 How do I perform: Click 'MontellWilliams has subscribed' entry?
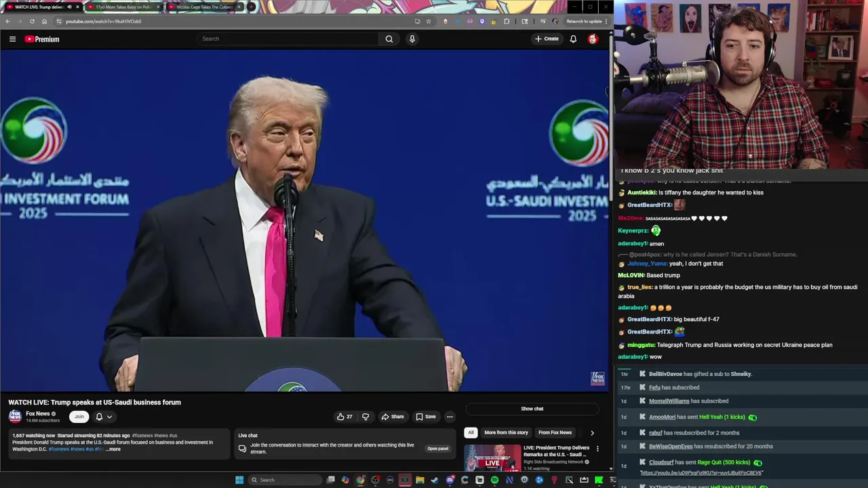688,401
